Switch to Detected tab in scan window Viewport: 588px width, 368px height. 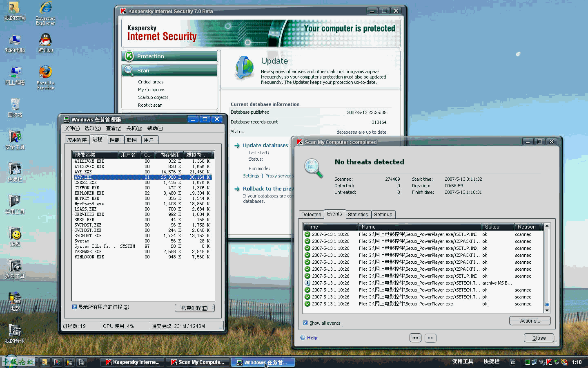[x=311, y=215]
